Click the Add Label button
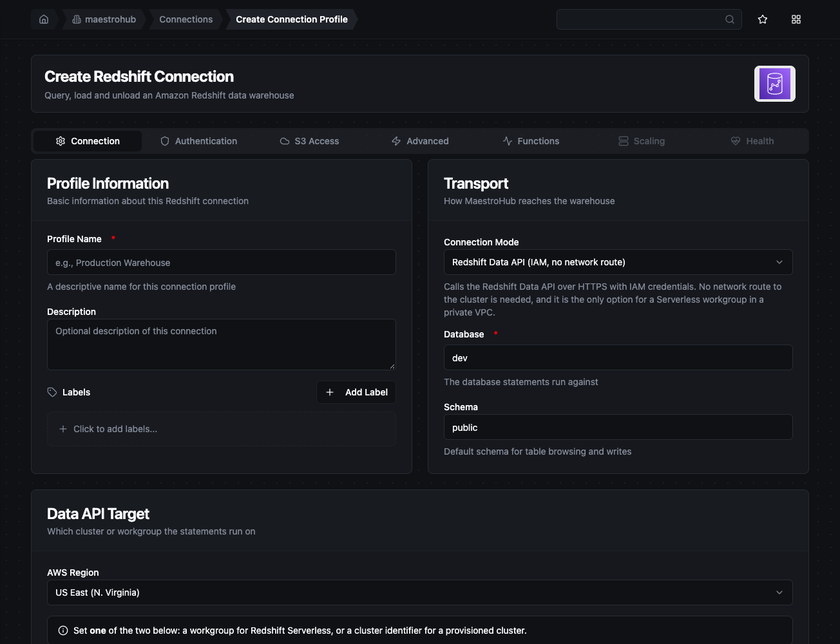This screenshot has height=644, width=840. click(x=356, y=392)
